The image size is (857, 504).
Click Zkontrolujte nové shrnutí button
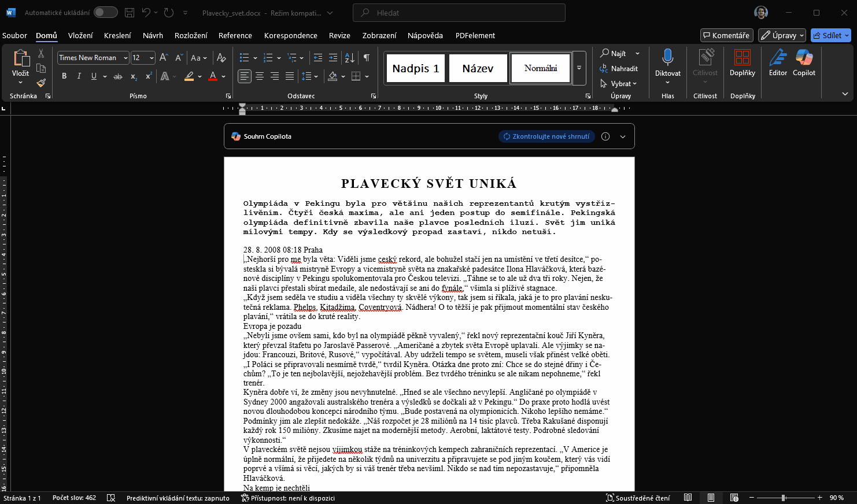tap(546, 137)
